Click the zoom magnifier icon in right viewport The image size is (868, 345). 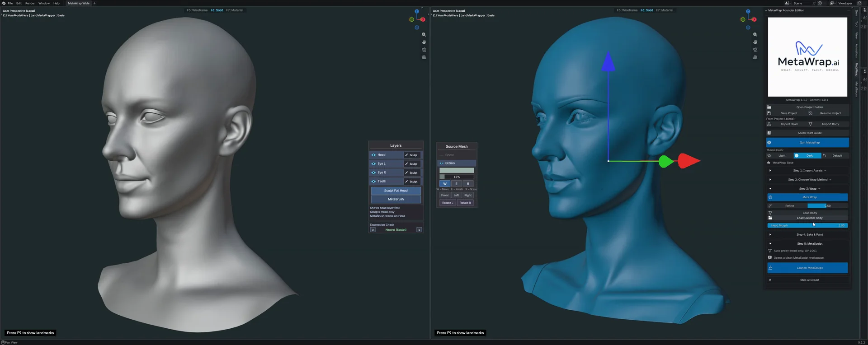click(755, 34)
